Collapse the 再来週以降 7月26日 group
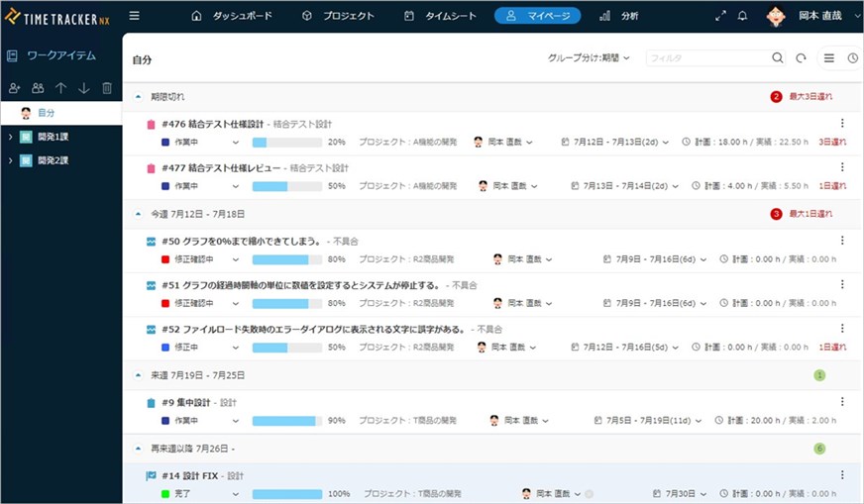The width and height of the screenshot is (864, 504). [139, 449]
